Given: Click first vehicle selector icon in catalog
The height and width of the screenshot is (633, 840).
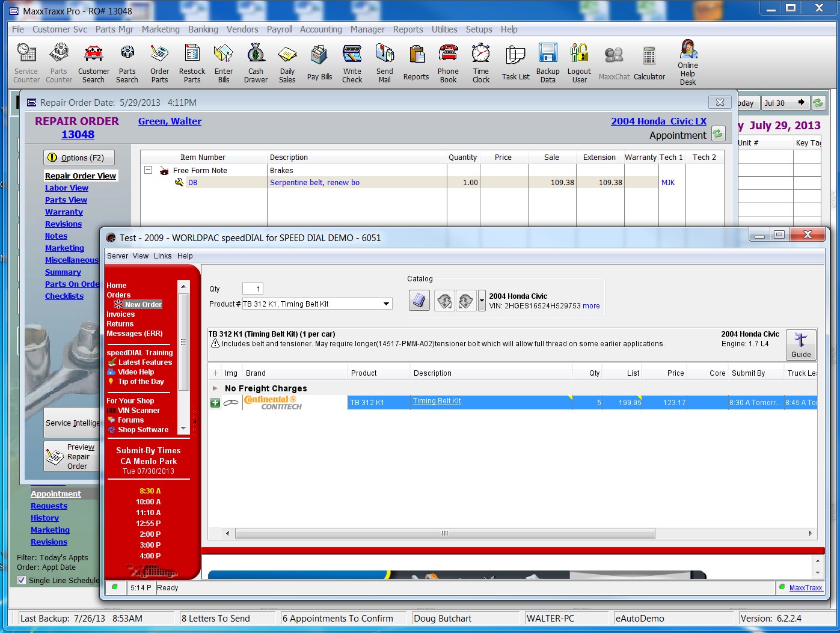Looking at the screenshot, I should [x=444, y=300].
